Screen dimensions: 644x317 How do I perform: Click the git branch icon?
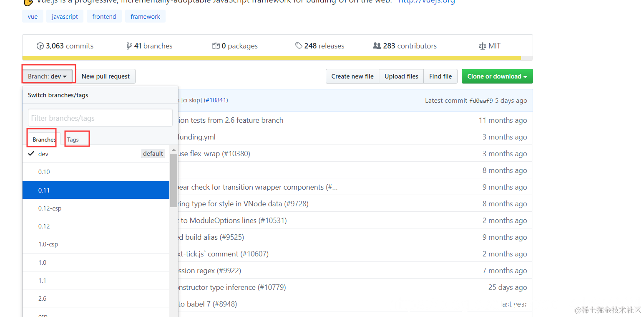pos(129,46)
